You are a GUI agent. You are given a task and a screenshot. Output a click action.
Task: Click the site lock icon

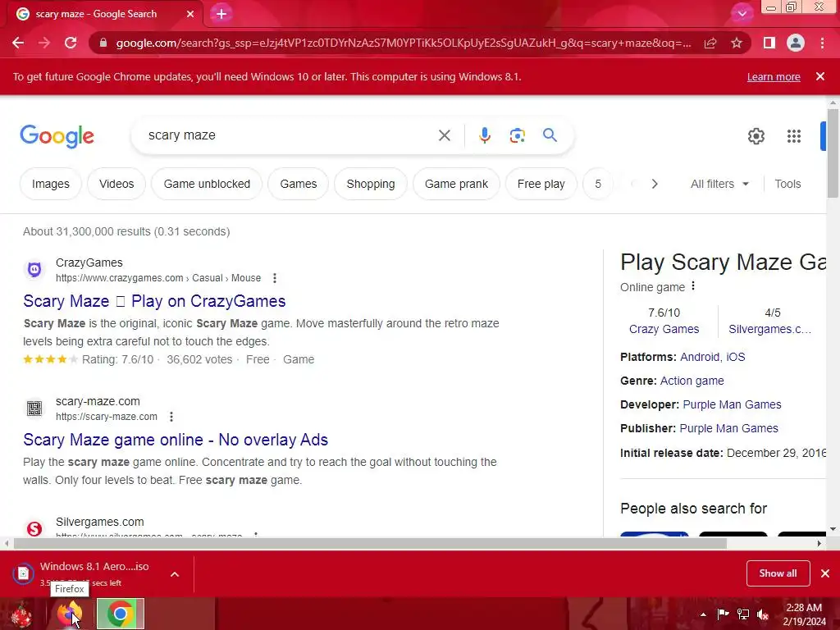(x=103, y=43)
